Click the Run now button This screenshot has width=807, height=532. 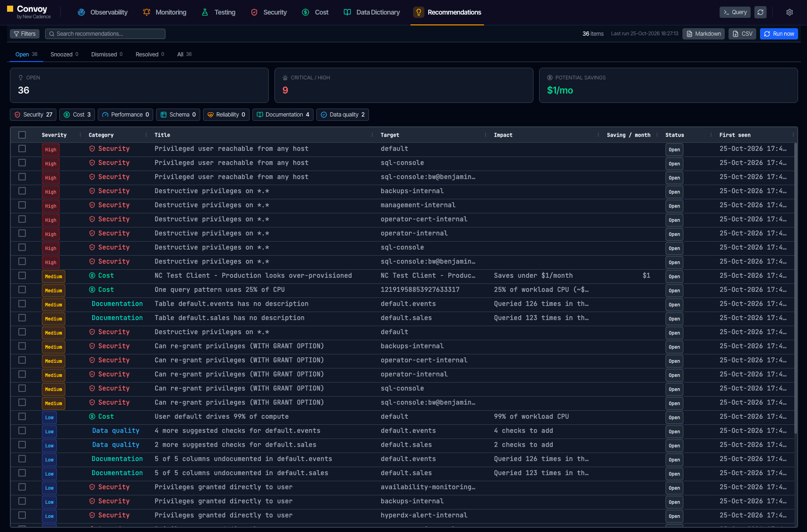coord(779,34)
